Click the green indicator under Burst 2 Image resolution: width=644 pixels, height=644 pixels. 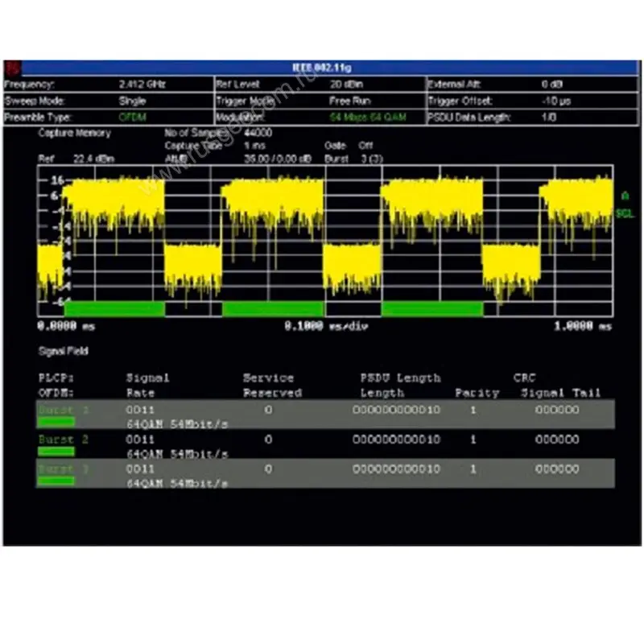56,451
